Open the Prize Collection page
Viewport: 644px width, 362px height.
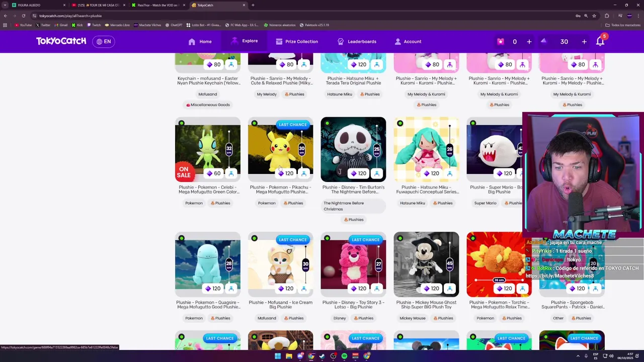click(x=297, y=42)
